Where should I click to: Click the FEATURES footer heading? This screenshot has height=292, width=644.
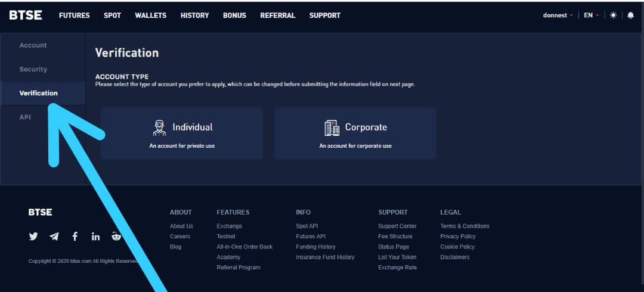click(233, 212)
